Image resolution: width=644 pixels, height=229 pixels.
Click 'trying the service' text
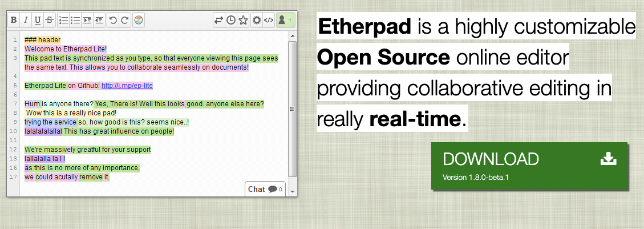click(x=51, y=122)
